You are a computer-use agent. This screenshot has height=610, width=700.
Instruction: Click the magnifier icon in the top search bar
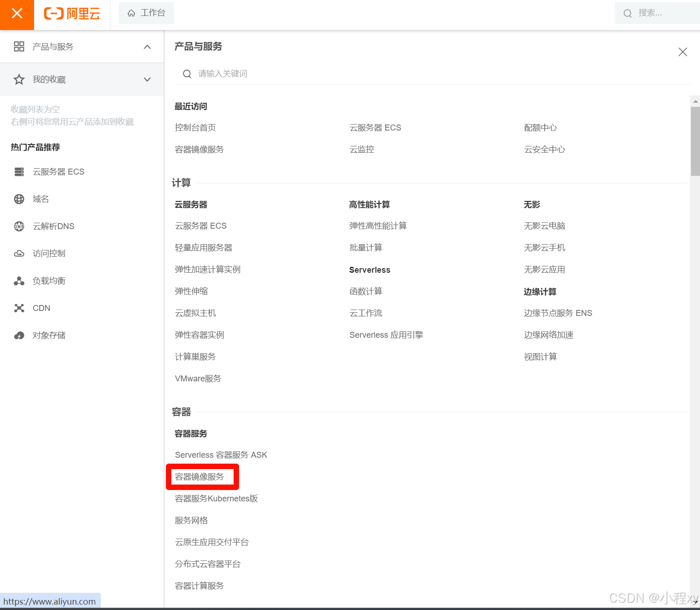(x=628, y=13)
